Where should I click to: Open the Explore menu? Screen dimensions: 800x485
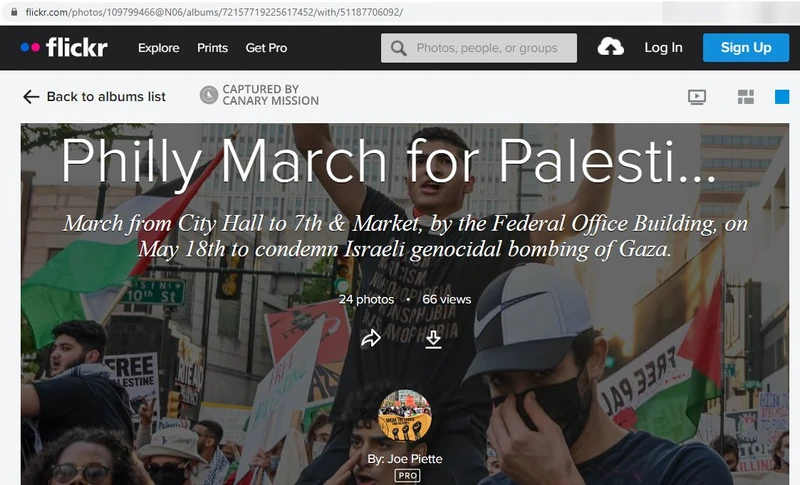coord(159,48)
